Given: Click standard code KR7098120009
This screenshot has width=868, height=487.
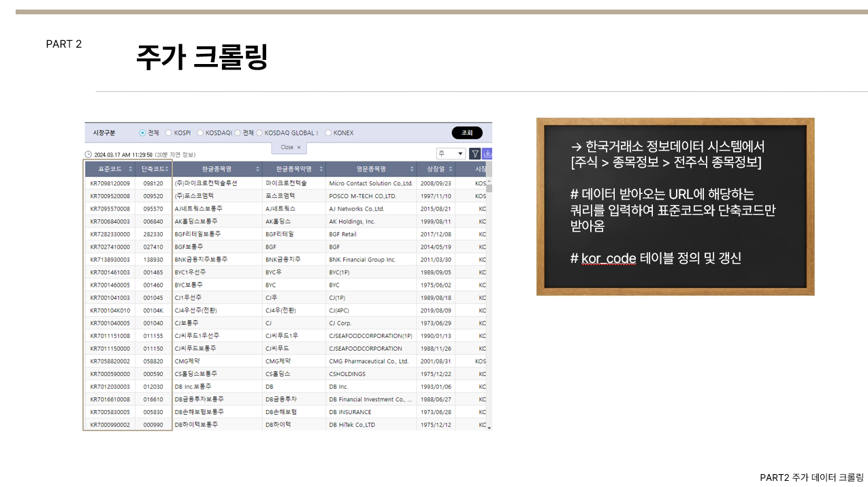Looking at the screenshot, I should point(110,183).
